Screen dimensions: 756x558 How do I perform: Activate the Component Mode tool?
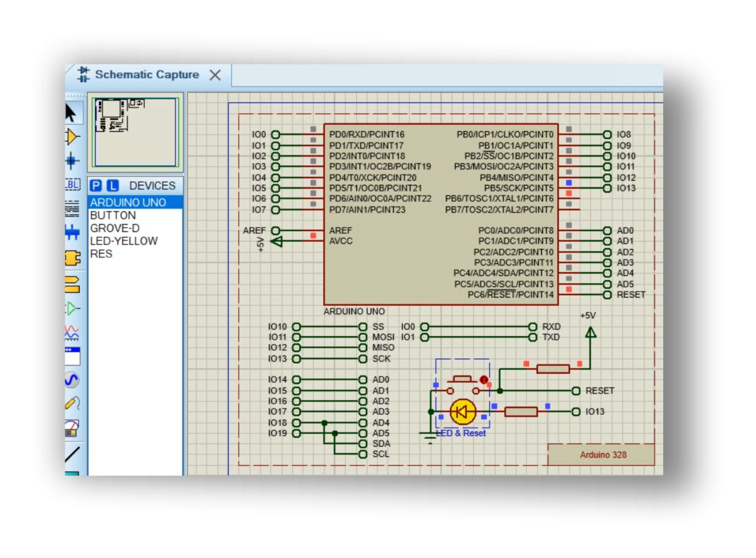(72, 137)
